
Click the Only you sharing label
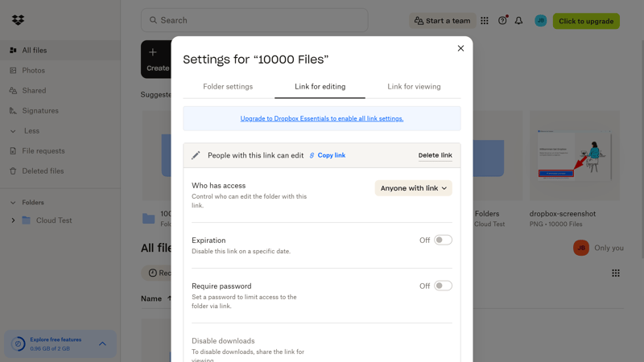point(609,248)
